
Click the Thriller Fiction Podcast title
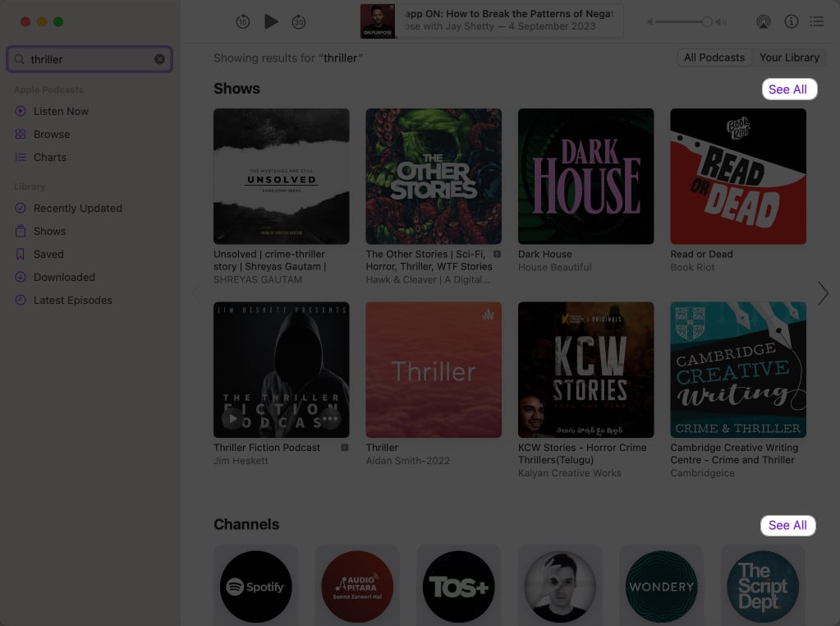click(x=267, y=448)
